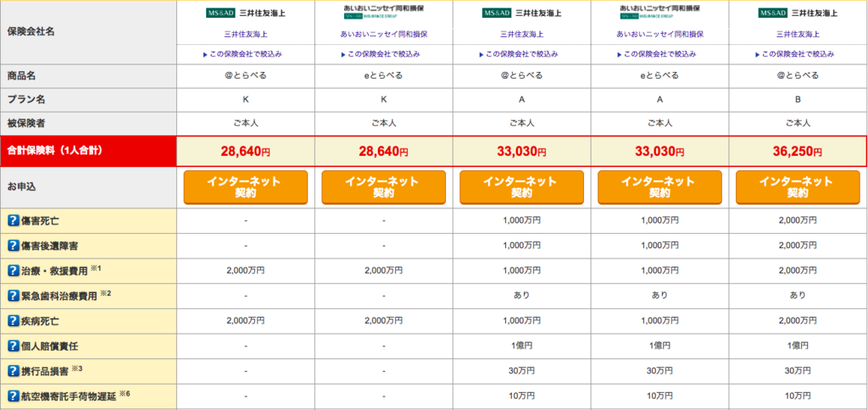
Task: Click 33,030円 premium in the eとらべる column
Action: tap(659, 151)
